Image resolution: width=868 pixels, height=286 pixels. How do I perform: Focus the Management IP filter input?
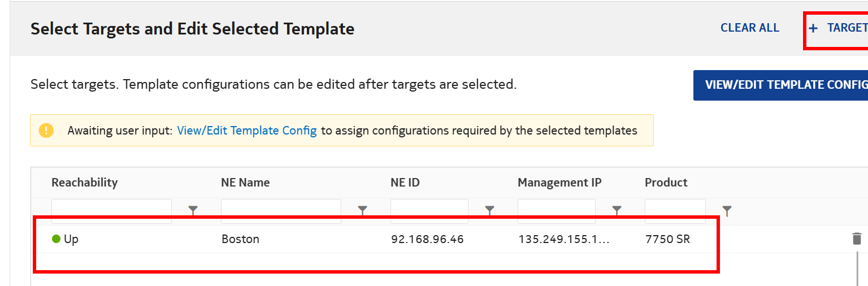[556, 210]
